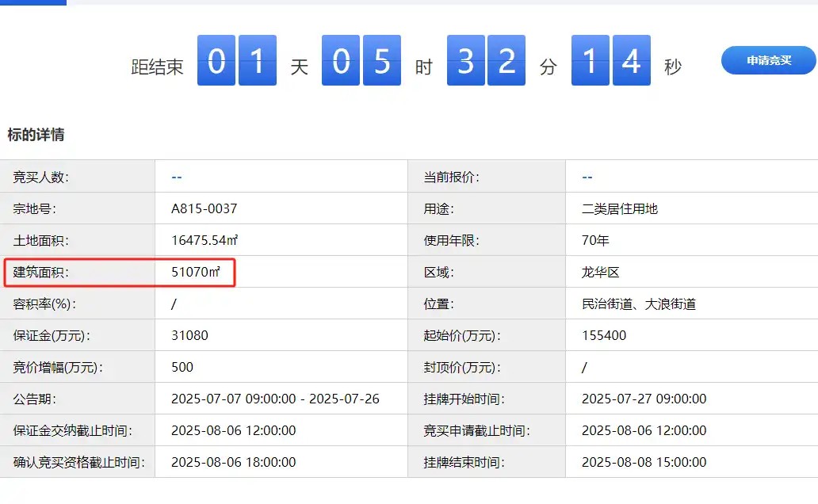Click the countdown seconds digit tiles

(x=610, y=61)
